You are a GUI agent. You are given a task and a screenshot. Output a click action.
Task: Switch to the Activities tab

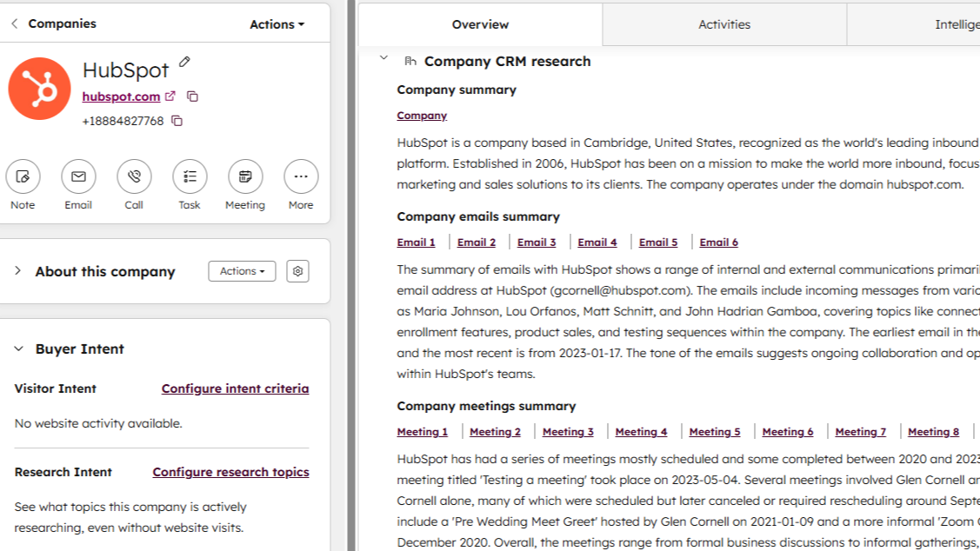(x=724, y=24)
